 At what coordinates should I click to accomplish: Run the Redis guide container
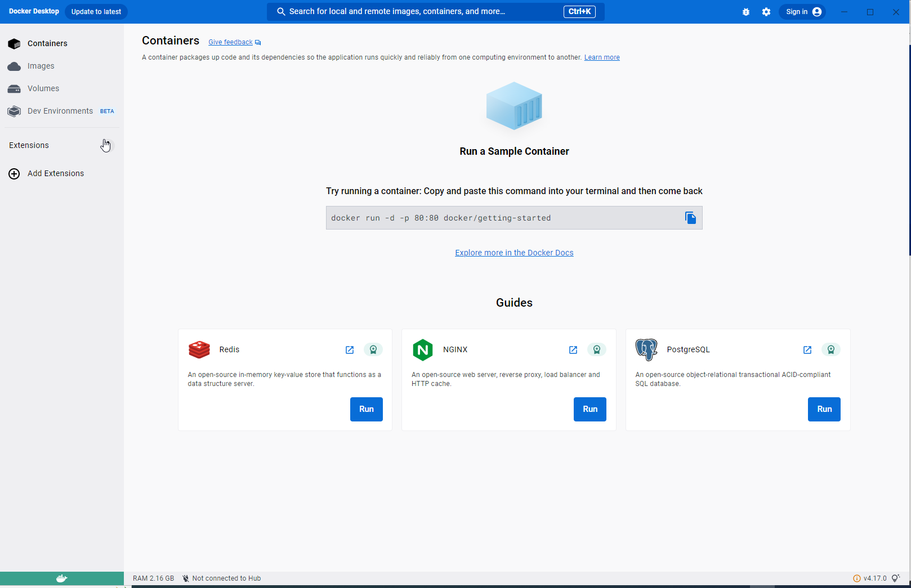[x=367, y=409]
